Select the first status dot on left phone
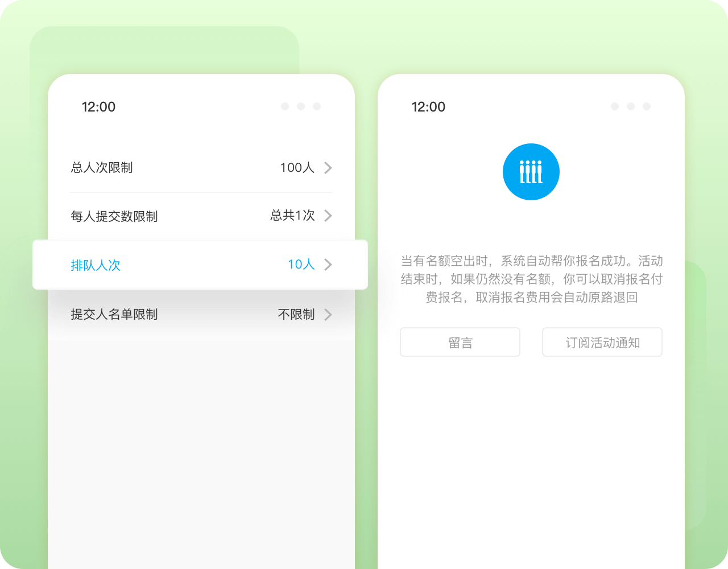Screen dimensions: 728x569 284,106
